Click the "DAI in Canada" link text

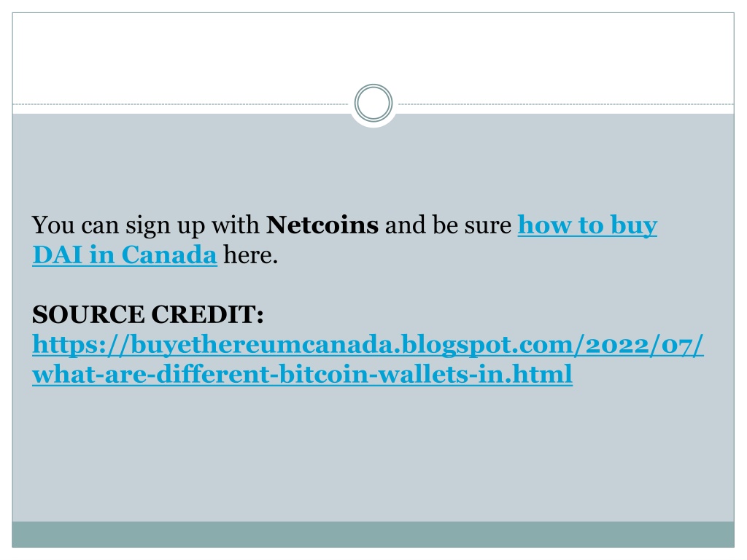click(x=125, y=254)
